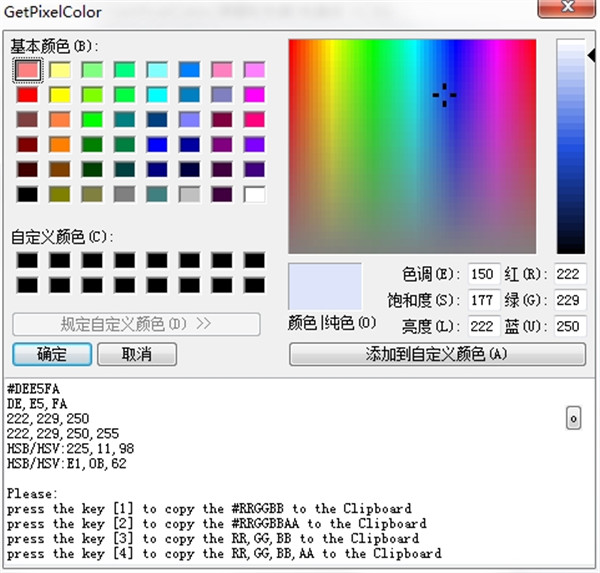Click the 亮度 (Luminance) field showing 222
600x573 pixels.
[x=483, y=326]
